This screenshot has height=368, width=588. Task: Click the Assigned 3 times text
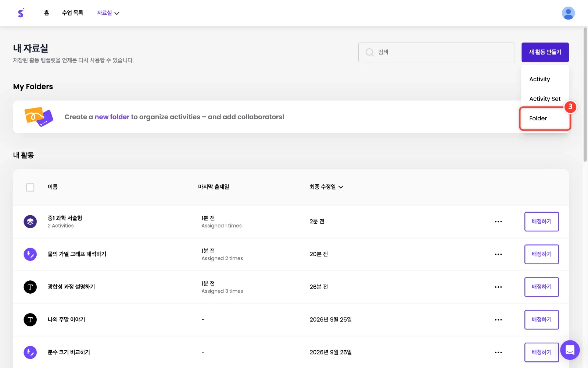pyautogui.click(x=222, y=291)
